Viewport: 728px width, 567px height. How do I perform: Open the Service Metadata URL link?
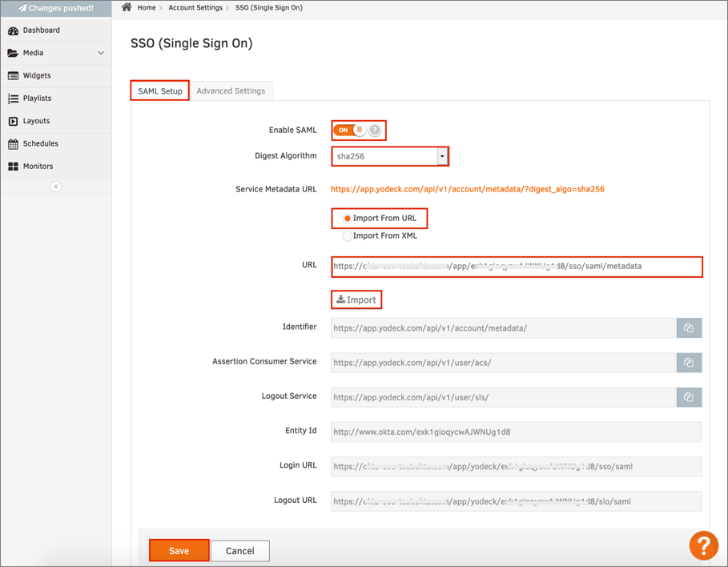(468, 190)
